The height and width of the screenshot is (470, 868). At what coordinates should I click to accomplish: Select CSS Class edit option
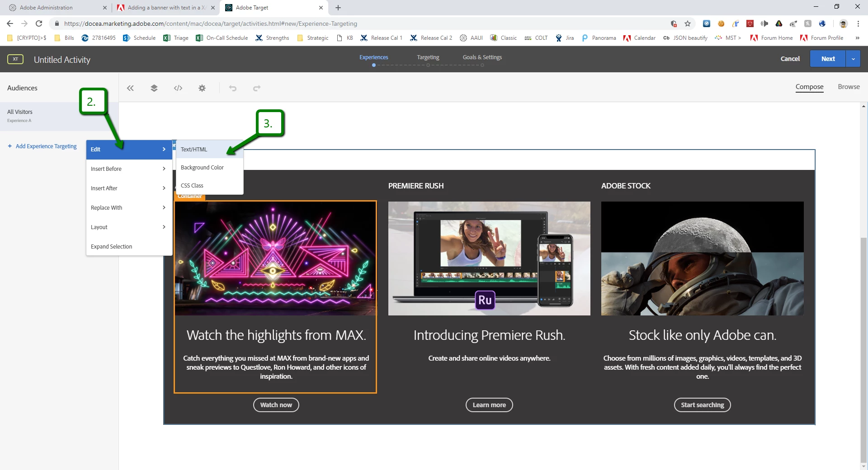click(210, 186)
